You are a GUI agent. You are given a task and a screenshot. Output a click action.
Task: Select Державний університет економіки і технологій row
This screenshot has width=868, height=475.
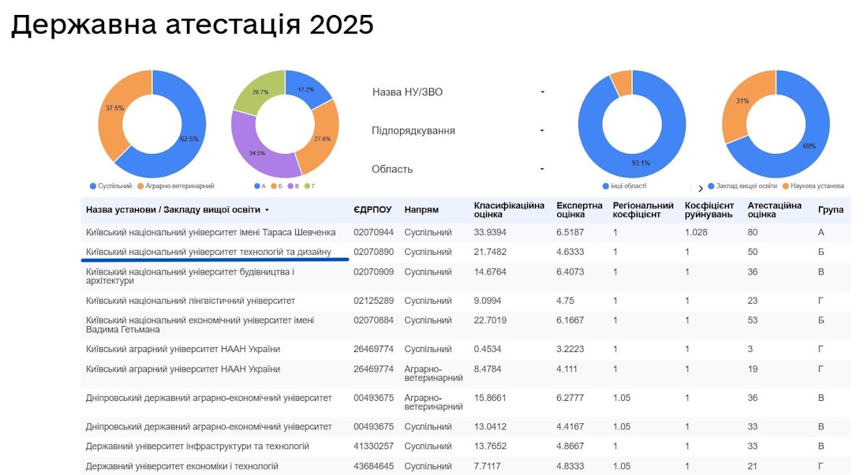[466, 466]
